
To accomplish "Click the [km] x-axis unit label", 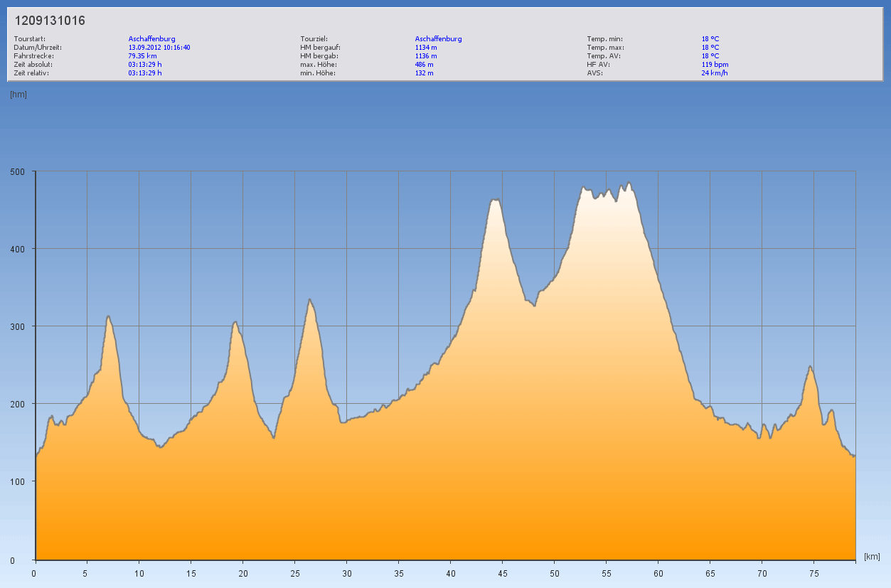I will (873, 556).
